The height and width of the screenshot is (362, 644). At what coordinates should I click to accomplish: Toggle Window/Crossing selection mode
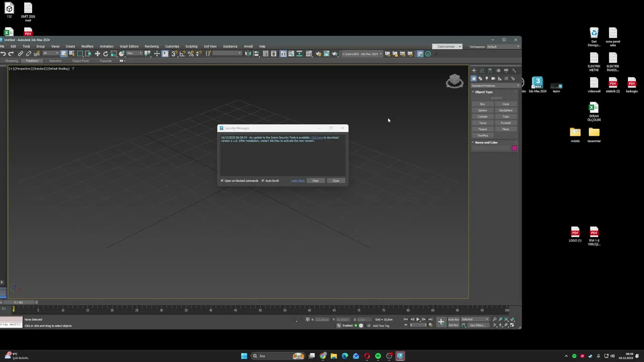pos(88,53)
